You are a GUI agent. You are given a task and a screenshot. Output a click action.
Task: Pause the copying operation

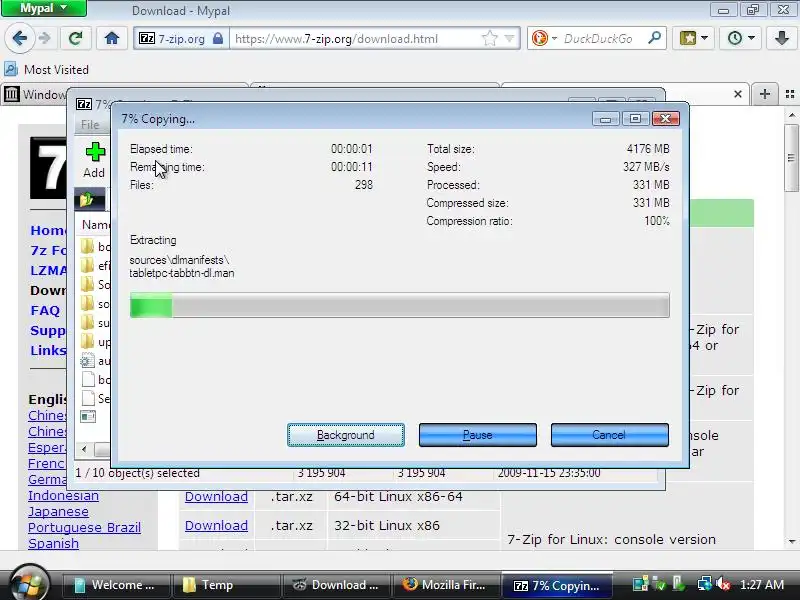[x=478, y=435]
